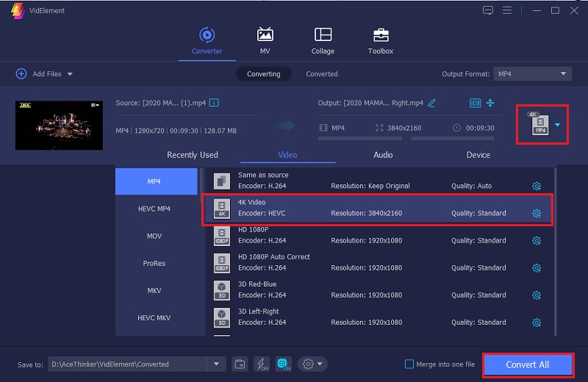588x382 pixels.
Task: Open the ID3 metadata editor icon
Action: pyautogui.click(x=475, y=103)
